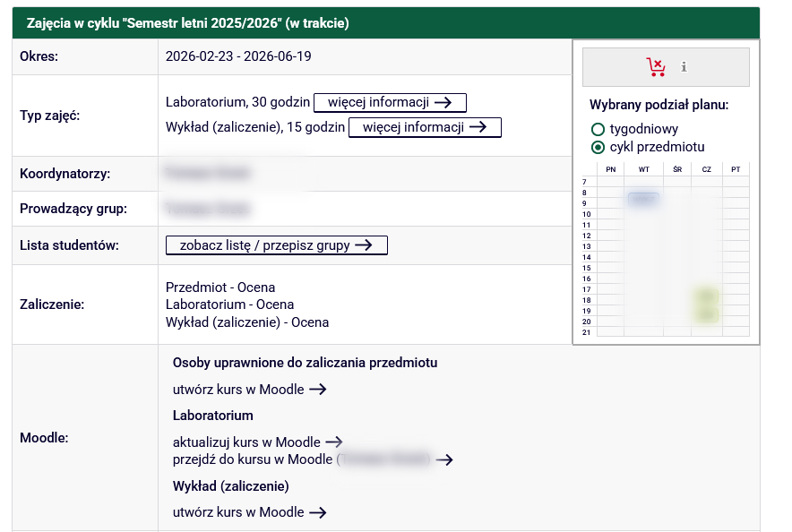This screenshot has width=792, height=532.
Task: Click the 'Zaliczenie:' row label
Action: click(x=52, y=305)
